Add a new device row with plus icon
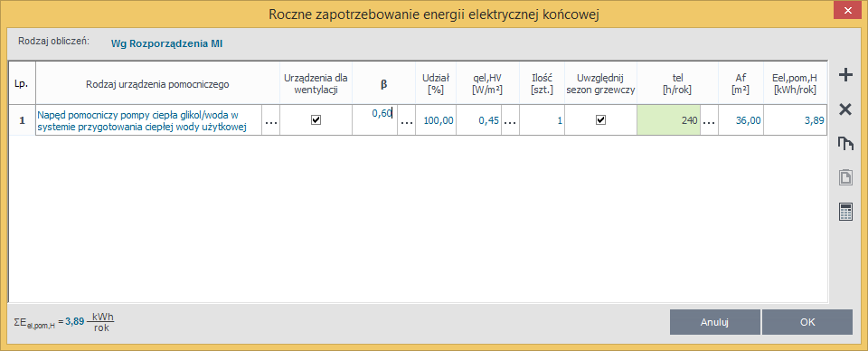868x351 pixels. 845,76
